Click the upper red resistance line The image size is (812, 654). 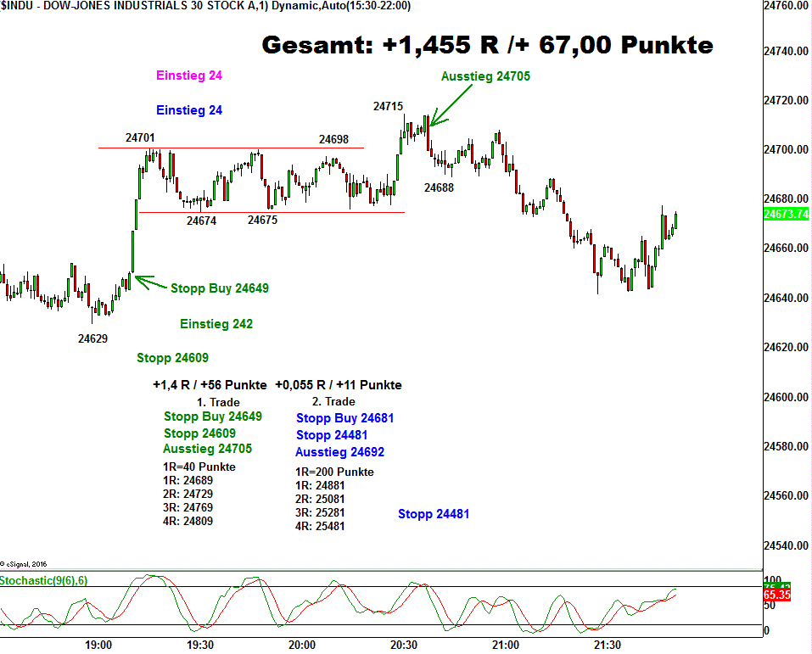(229, 148)
